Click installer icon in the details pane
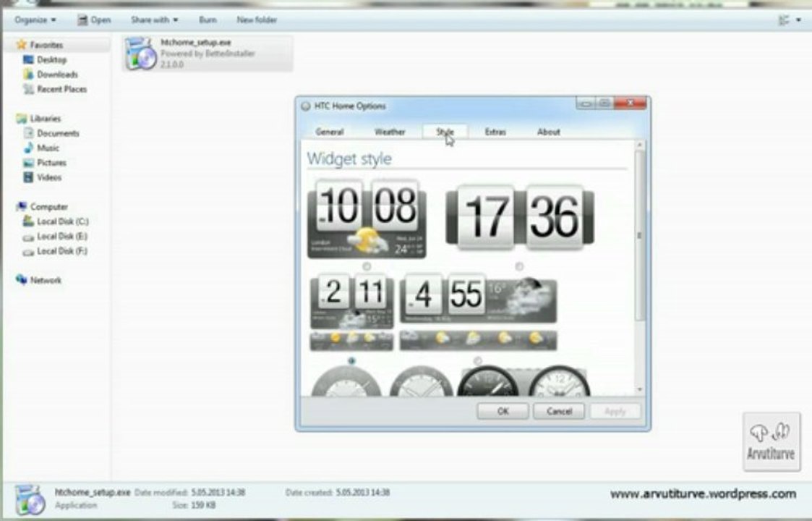The height and width of the screenshot is (521, 812). (x=30, y=499)
